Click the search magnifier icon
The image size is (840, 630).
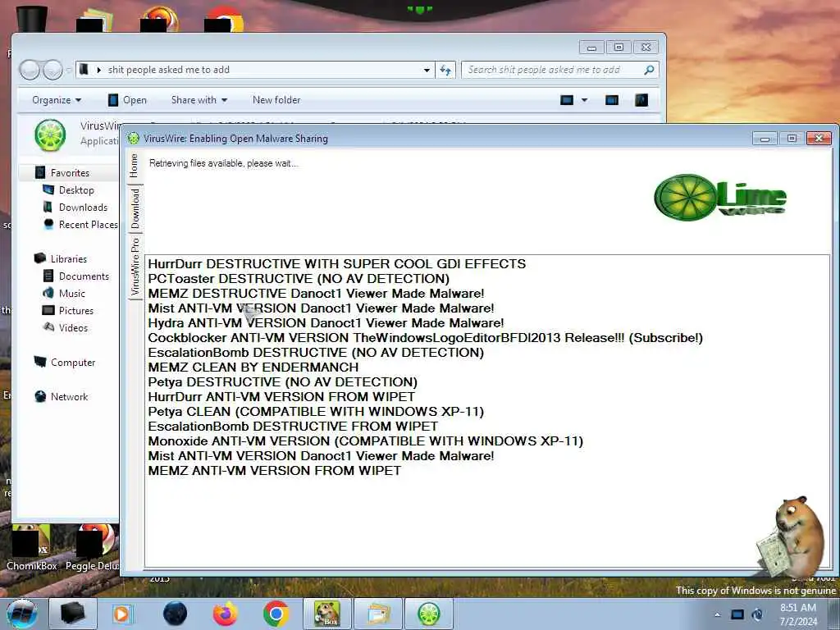pyautogui.click(x=650, y=70)
